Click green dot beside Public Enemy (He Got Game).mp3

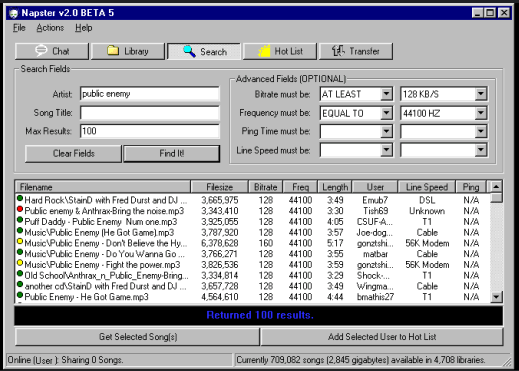20,231
